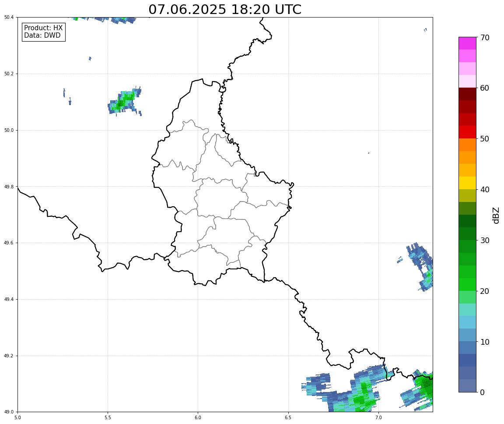Click latitude axis label 49.0
This screenshot has width=504, height=424.
pyautogui.click(x=9, y=412)
